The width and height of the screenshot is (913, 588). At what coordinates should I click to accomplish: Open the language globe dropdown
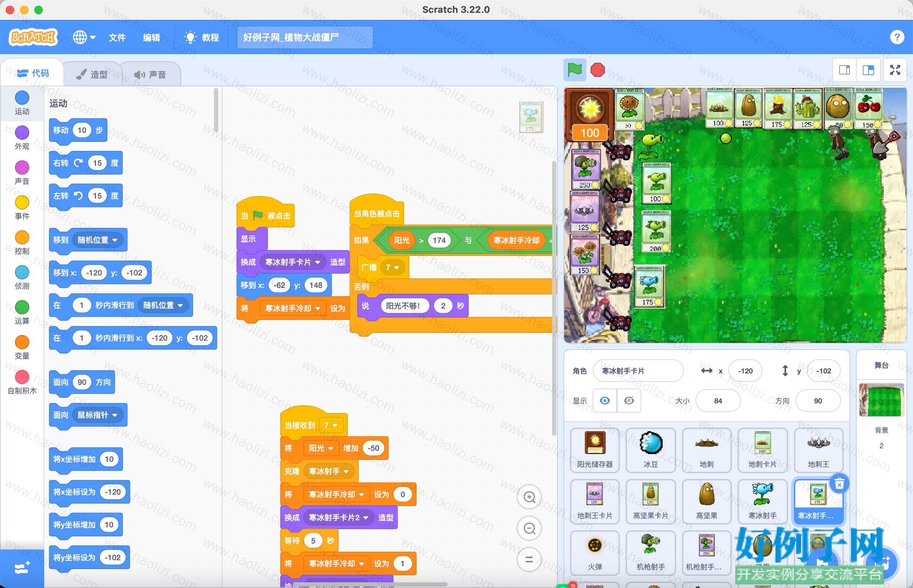pyautogui.click(x=84, y=37)
